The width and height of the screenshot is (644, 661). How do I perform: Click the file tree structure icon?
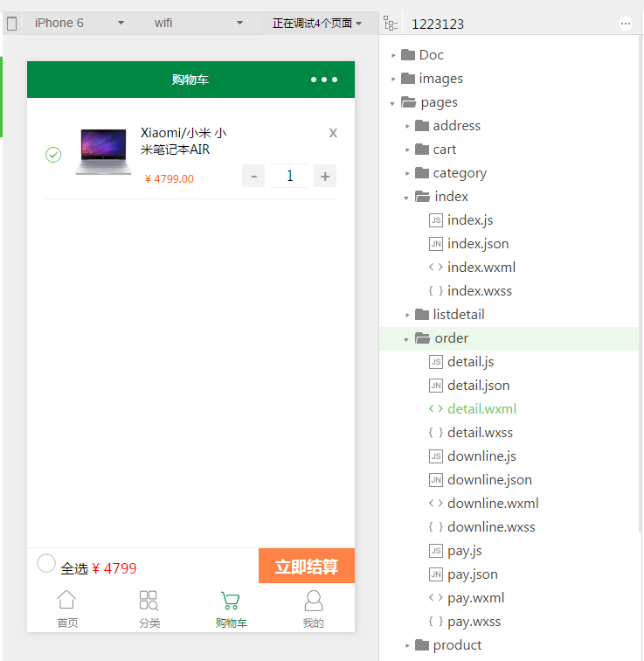[391, 24]
